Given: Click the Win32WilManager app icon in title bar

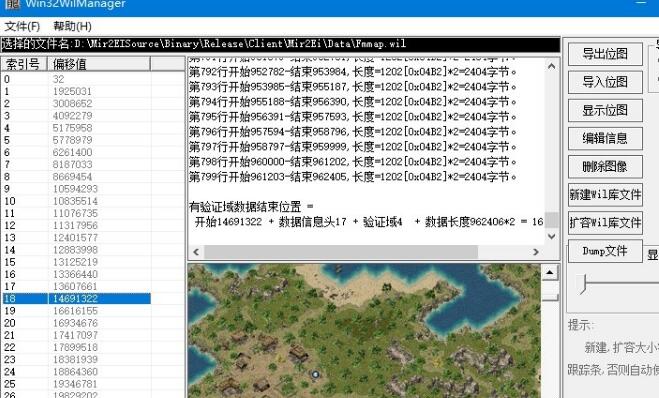Looking at the screenshot, I should tap(13, 4).
